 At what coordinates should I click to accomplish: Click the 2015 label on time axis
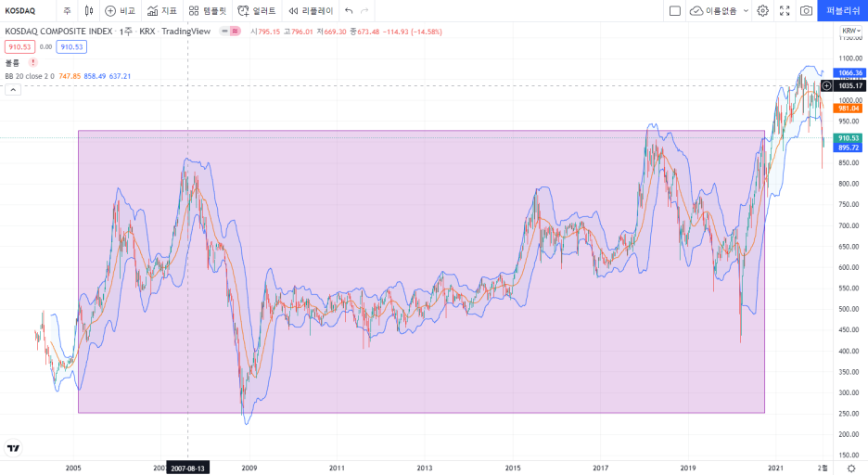click(x=513, y=469)
